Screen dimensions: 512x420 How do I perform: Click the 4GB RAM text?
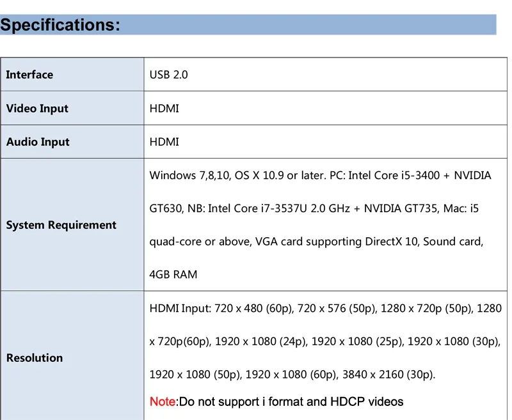[x=173, y=275]
